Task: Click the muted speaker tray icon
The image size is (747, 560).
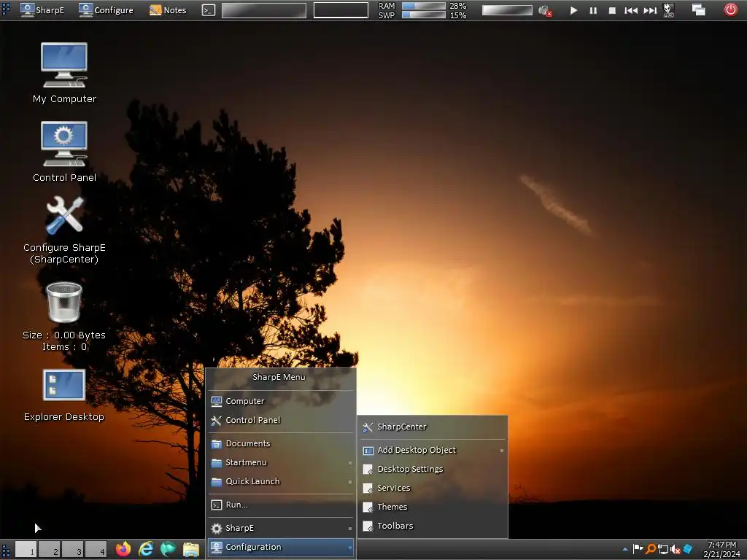Action: pyautogui.click(x=675, y=550)
